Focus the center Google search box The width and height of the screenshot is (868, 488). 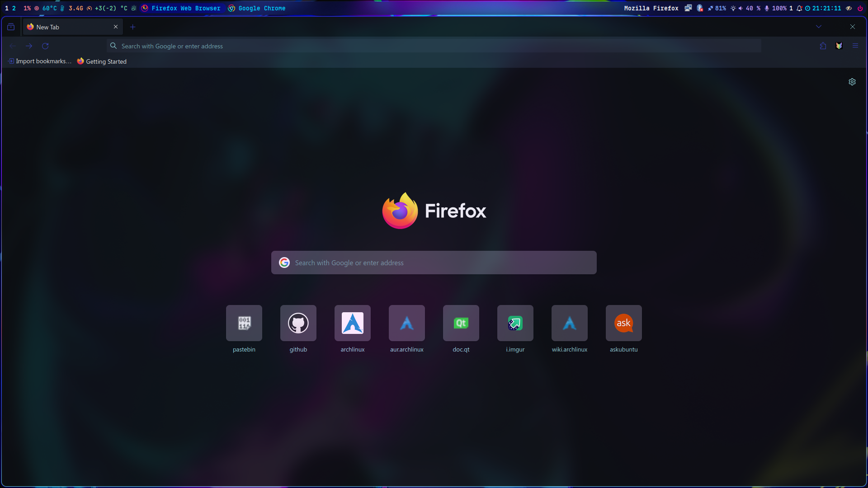434,263
